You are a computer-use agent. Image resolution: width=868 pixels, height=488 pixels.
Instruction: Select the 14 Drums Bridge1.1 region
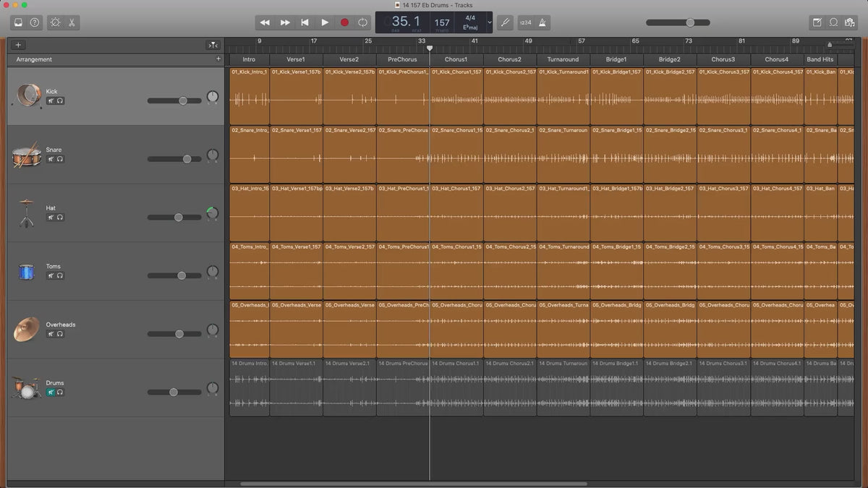tap(616, 388)
